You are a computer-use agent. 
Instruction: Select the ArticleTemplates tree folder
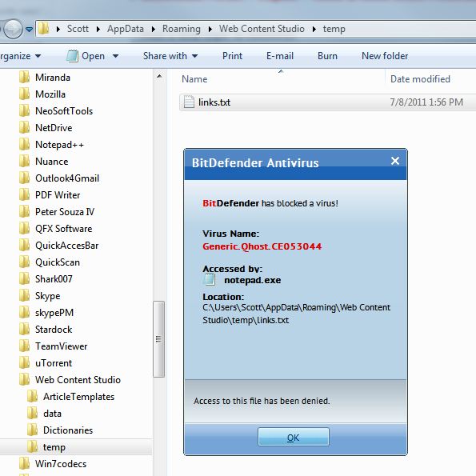(x=78, y=397)
